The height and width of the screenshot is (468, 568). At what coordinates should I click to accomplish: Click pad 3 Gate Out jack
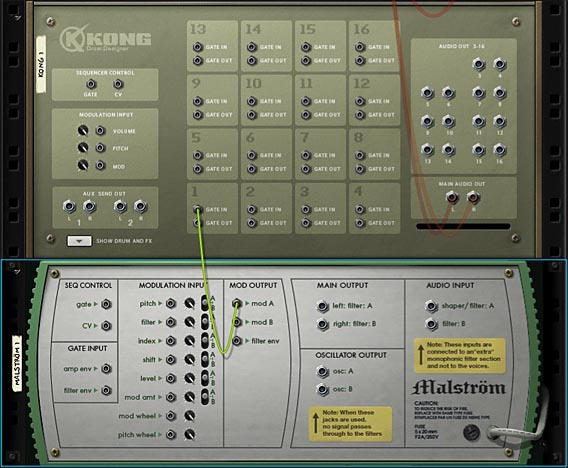point(306,223)
